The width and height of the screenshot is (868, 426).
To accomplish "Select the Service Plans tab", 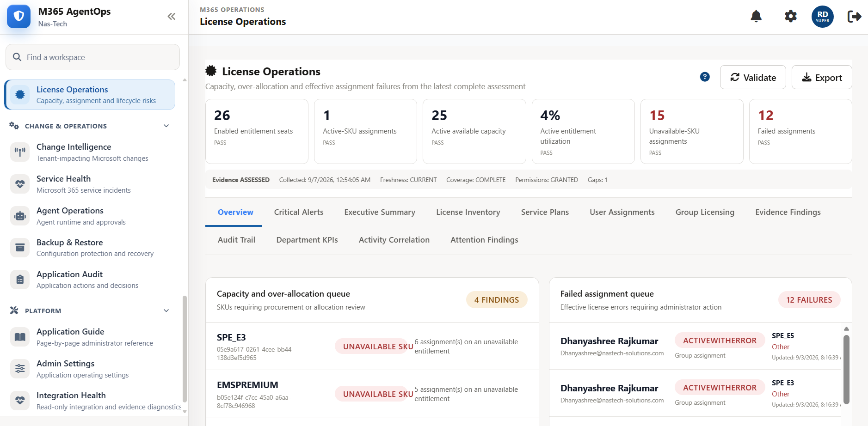I will coord(545,212).
